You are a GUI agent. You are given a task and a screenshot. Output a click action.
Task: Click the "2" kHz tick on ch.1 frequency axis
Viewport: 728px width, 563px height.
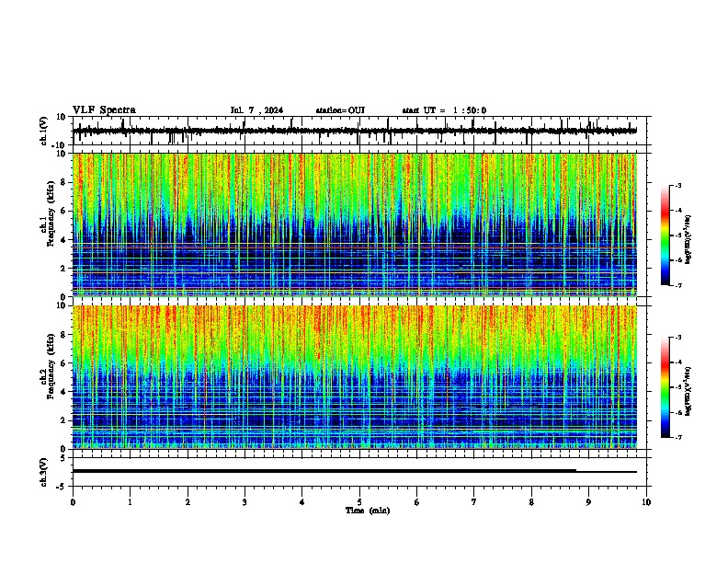(63, 269)
